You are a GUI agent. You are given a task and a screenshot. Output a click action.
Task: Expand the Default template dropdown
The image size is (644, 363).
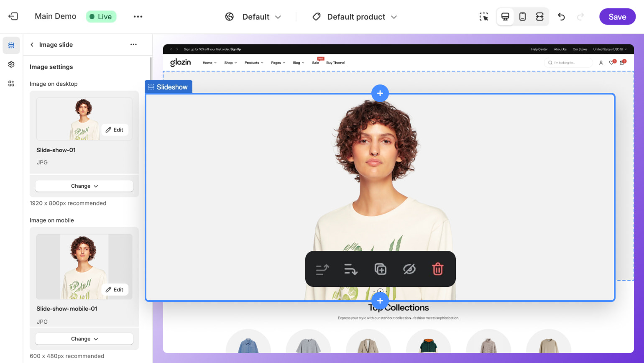click(253, 17)
